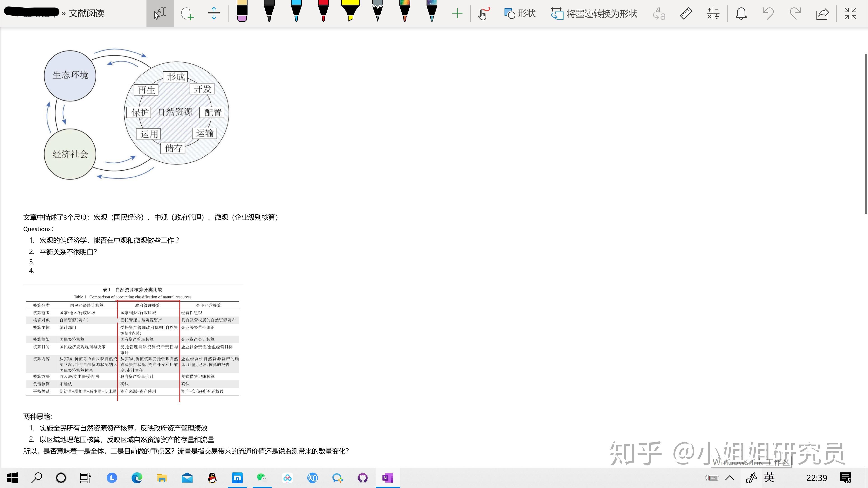This screenshot has width=868, height=488.
Task: Open the 形状 shapes menu
Action: [x=520, y=14]
